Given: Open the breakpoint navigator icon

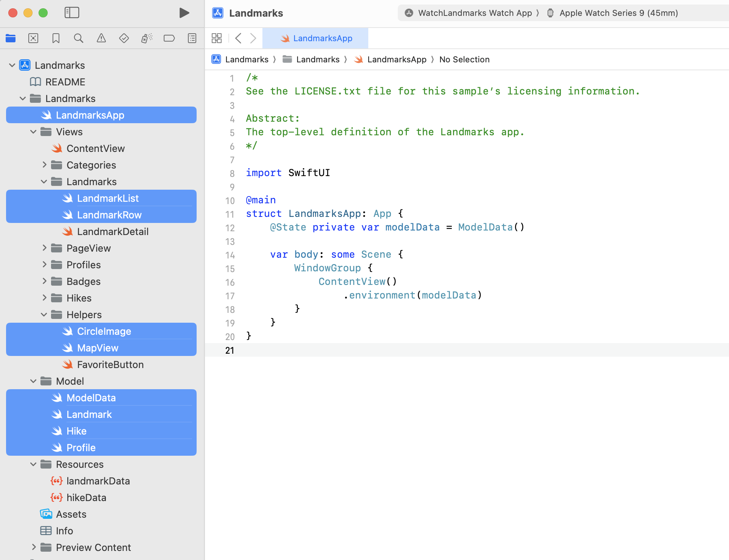Looking at the screenshot, I should tap(169, 38).
